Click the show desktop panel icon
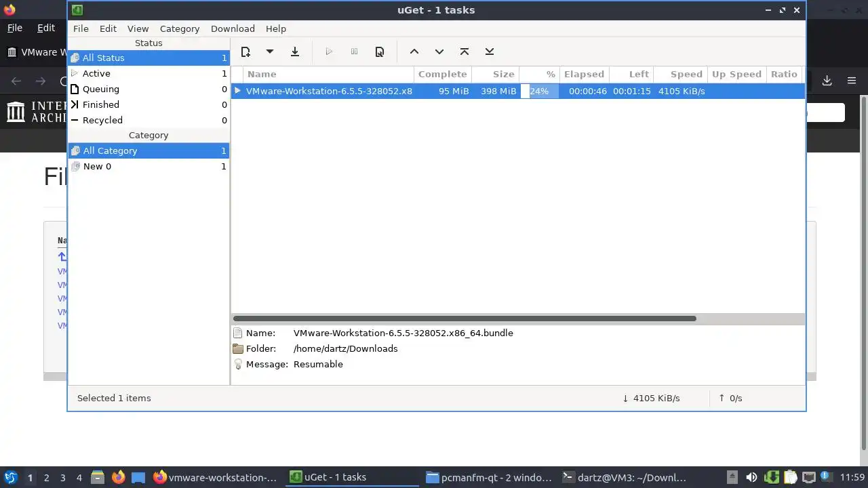 tap(138, 477)
